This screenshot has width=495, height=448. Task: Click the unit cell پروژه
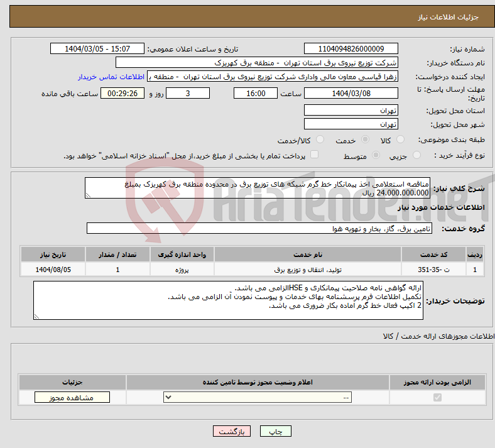click(x=182, y=270)
